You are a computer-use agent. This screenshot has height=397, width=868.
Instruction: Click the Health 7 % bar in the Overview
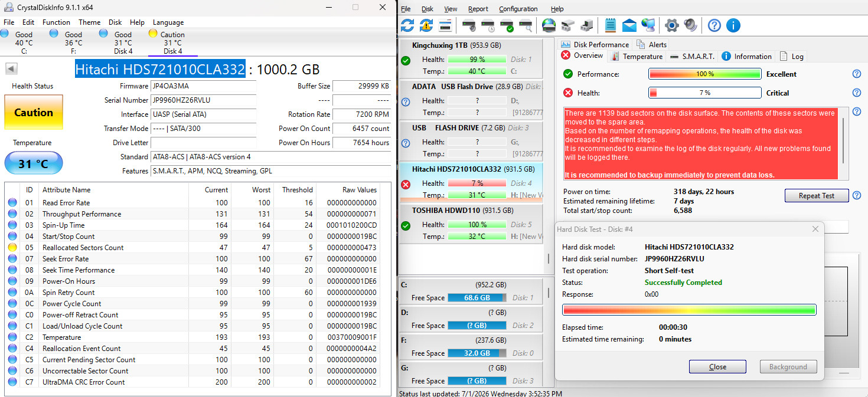point(705,93)
